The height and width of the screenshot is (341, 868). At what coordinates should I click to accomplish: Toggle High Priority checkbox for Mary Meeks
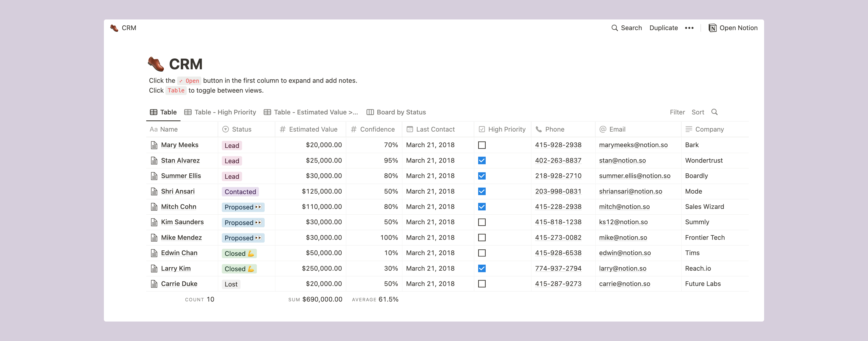(x=482, y=145)
